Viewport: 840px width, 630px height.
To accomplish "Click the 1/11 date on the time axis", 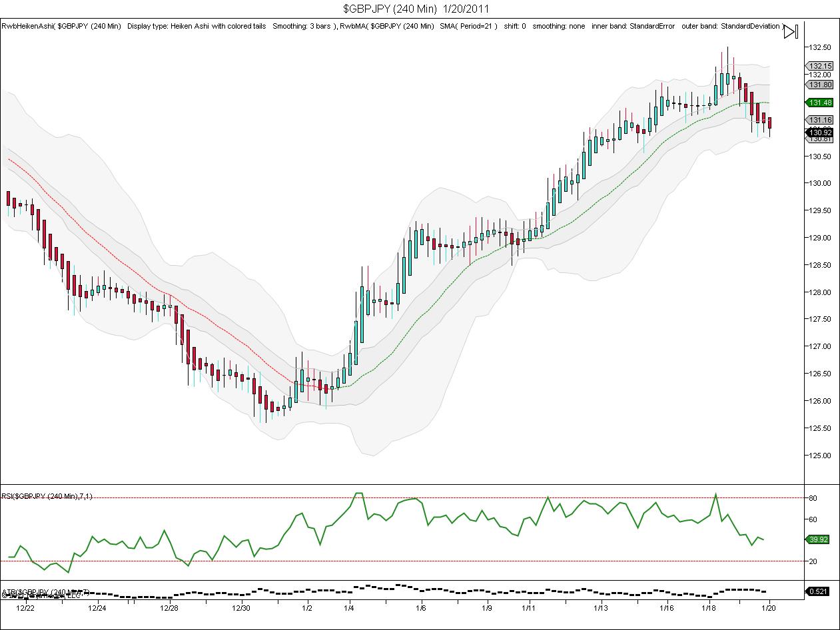I will coord(529,607).
